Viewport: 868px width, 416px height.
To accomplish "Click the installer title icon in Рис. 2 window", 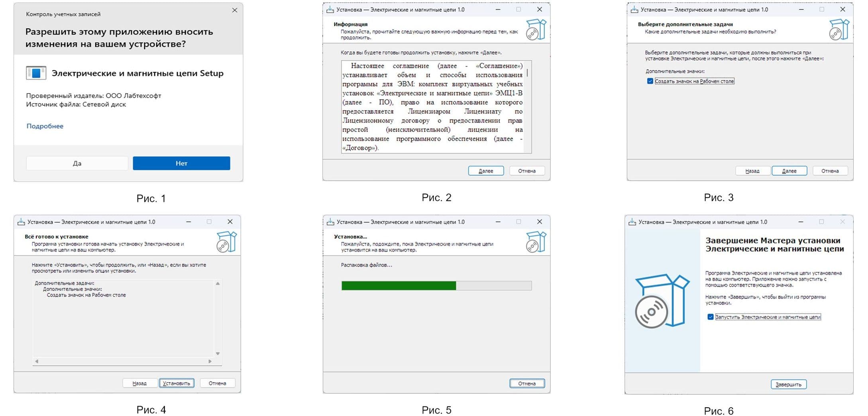I will [330, 10].
